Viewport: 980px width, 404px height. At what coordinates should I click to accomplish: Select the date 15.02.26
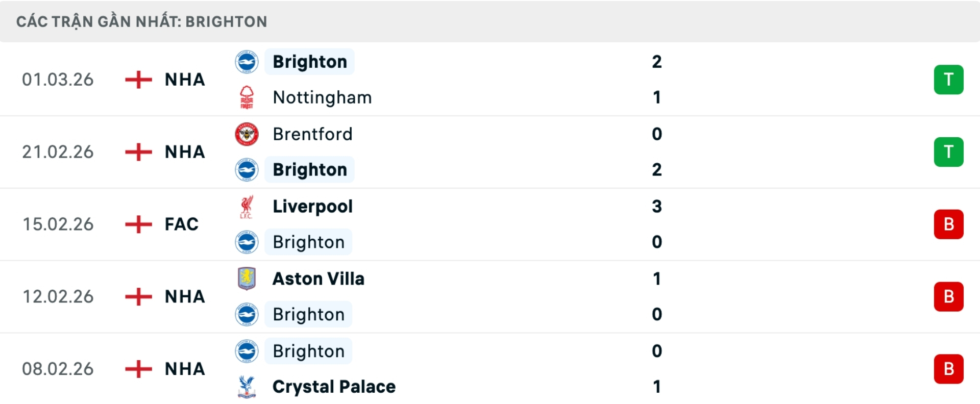point(58,224)
